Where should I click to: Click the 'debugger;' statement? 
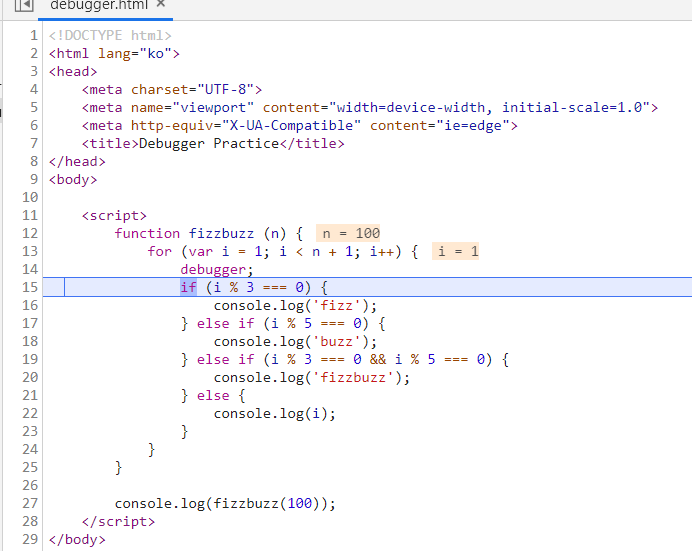217,270
